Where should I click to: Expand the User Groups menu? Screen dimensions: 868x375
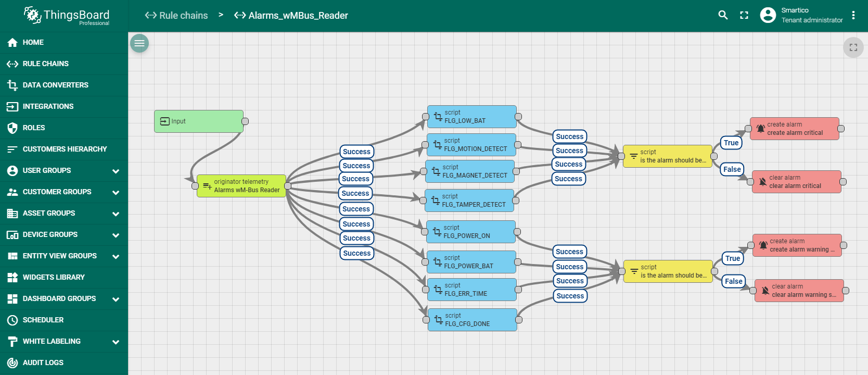[116, 171]
